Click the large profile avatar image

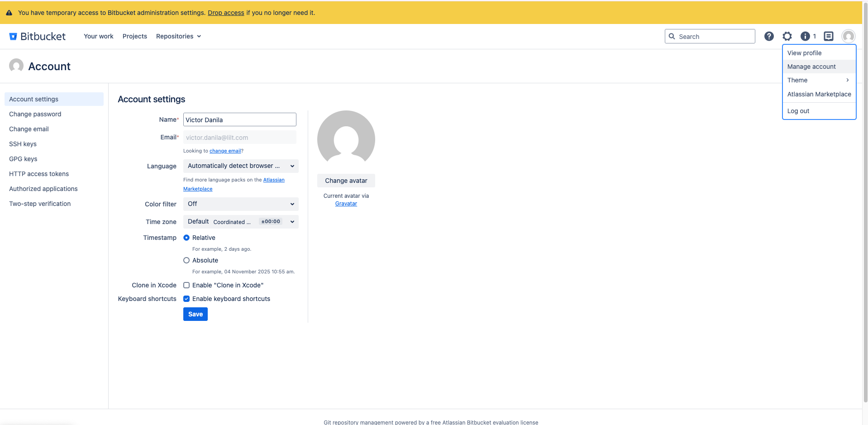point(346,139)
